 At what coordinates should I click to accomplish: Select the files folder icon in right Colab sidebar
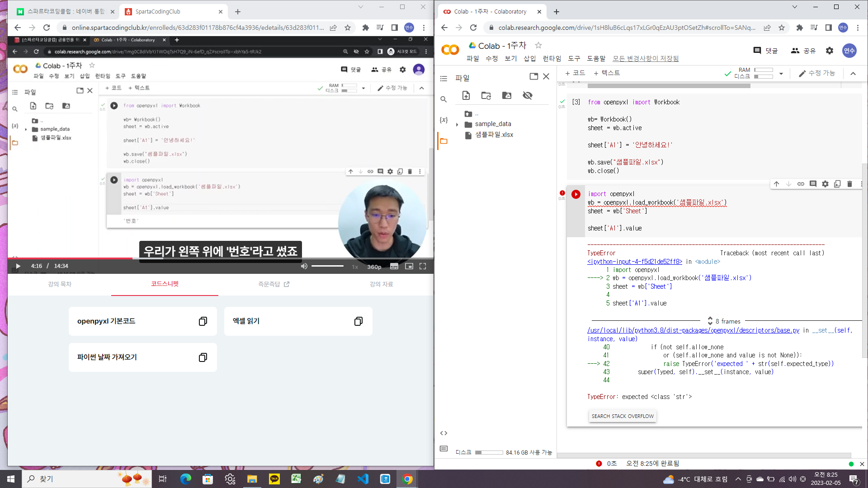443,141
